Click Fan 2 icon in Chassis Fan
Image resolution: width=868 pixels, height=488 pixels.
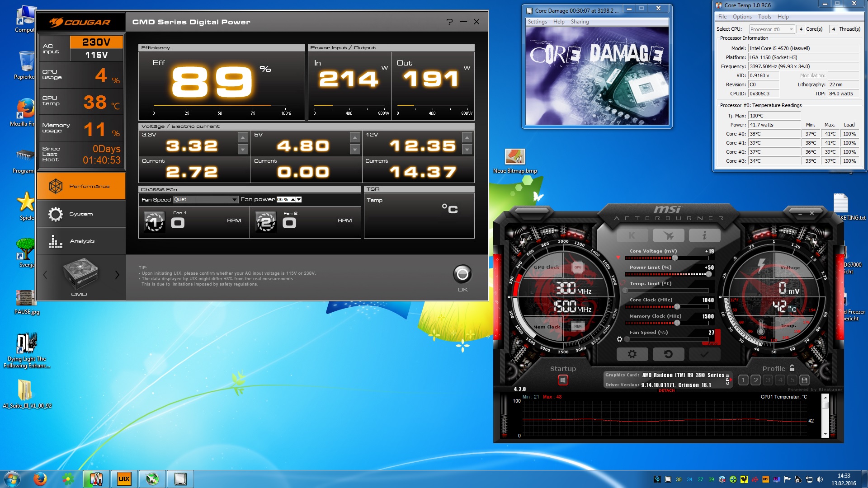click(x=266, y=222)
